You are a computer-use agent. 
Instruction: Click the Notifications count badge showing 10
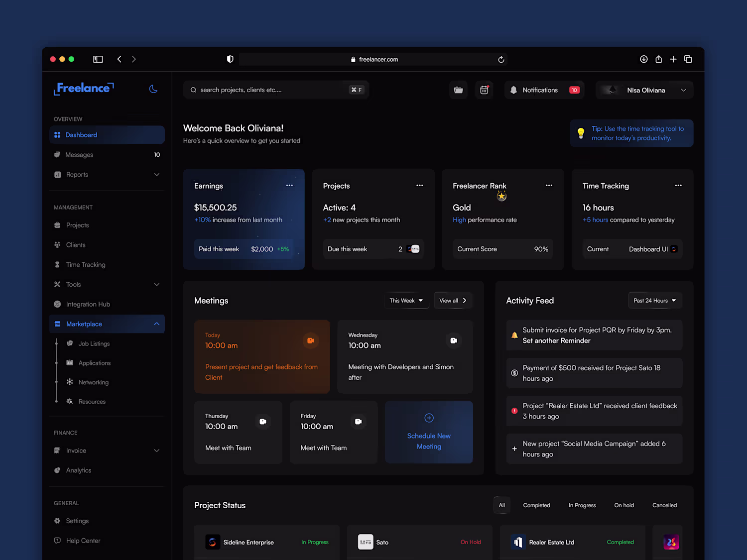(x=574, y=90)
